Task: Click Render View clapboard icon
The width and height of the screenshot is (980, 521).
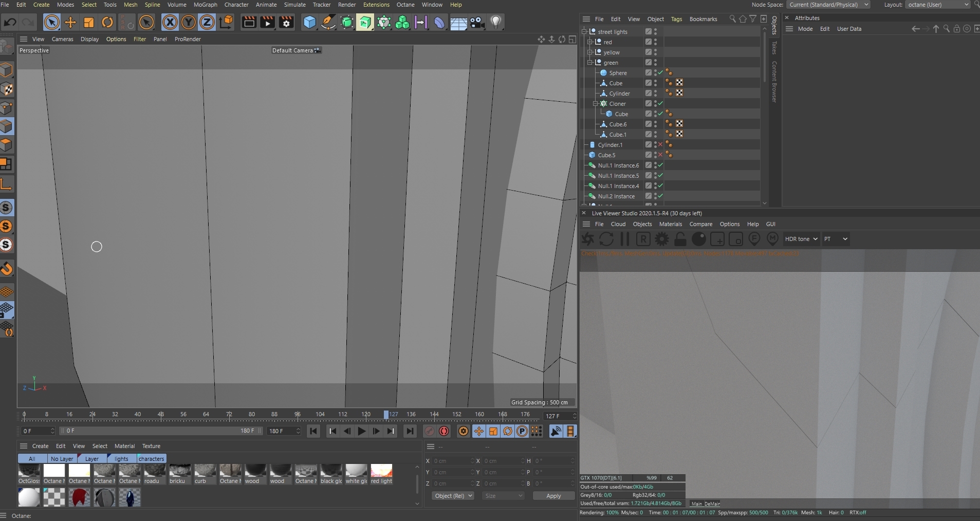Action: (x=249, y=22)
